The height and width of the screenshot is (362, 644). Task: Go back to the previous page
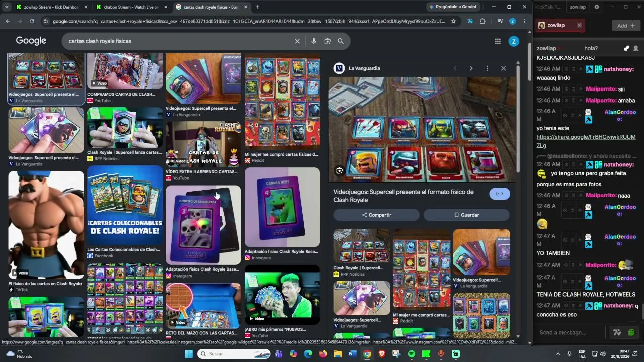(x=8, y=21)
